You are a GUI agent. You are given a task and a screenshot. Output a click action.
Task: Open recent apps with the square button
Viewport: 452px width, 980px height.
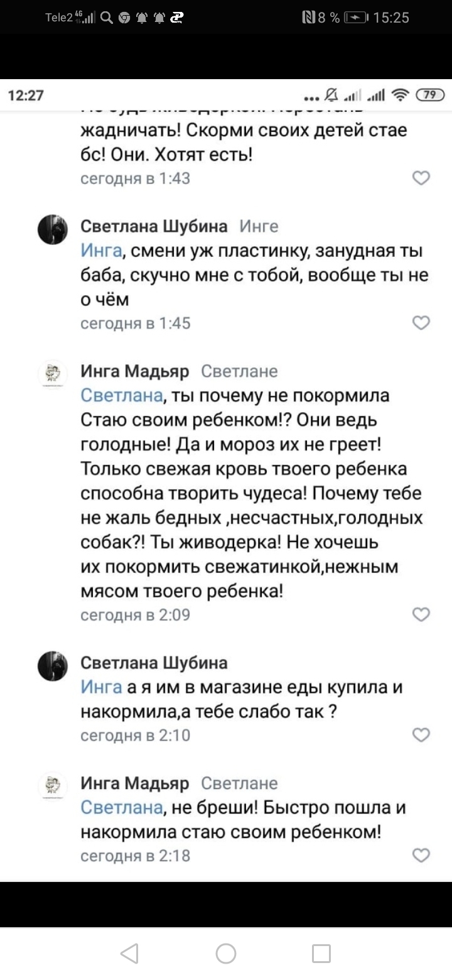(321, 954)
